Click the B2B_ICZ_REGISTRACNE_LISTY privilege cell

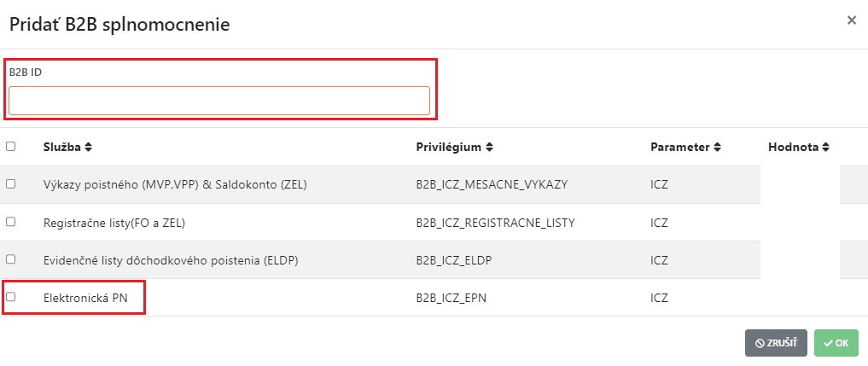point(495,223)
